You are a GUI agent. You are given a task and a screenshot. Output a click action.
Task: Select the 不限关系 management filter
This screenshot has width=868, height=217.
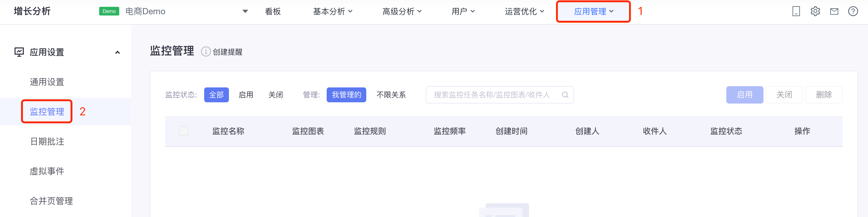point(391,95)
